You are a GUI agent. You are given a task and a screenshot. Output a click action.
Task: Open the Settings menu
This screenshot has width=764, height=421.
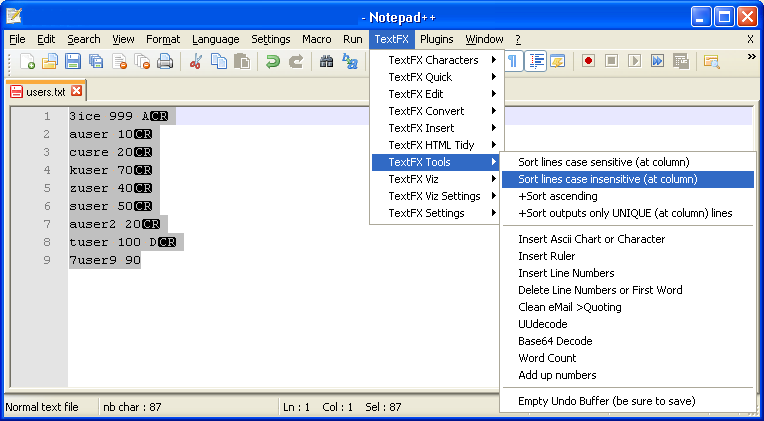(x=270, y=39)
